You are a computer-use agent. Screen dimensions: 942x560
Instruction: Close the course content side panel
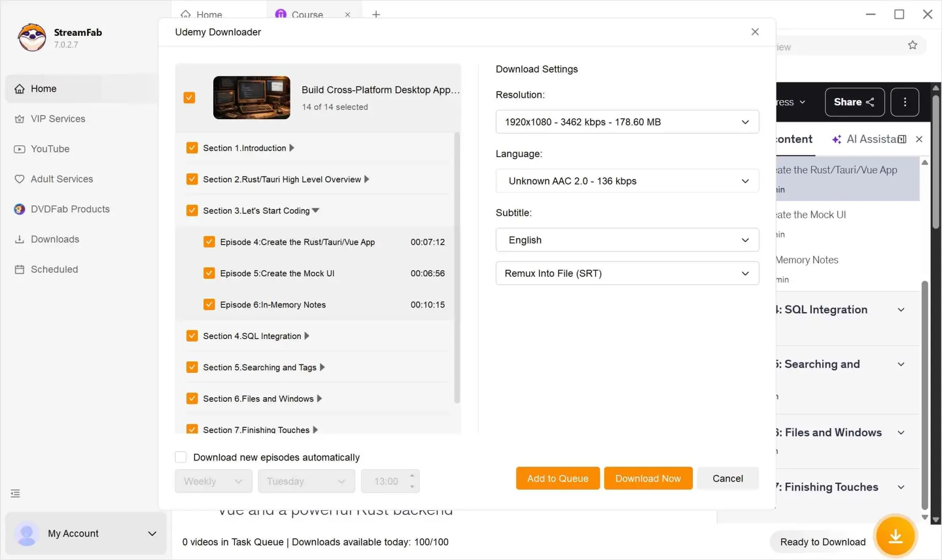(919, 139)
